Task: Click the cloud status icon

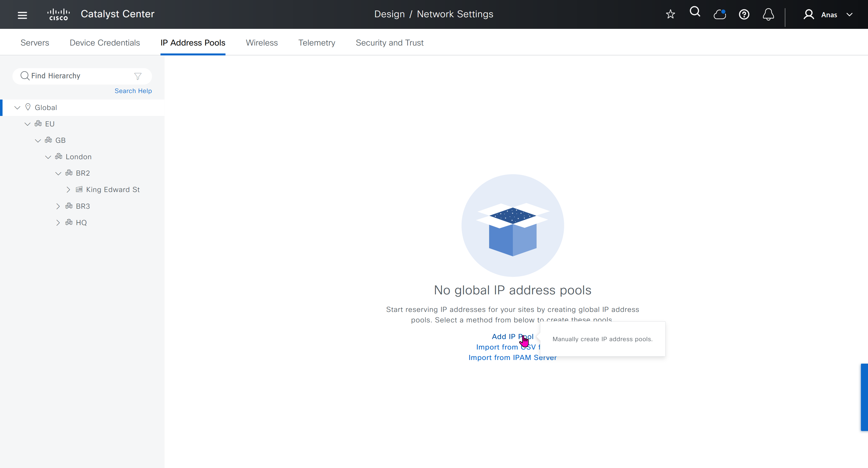Action: (719, 14)
